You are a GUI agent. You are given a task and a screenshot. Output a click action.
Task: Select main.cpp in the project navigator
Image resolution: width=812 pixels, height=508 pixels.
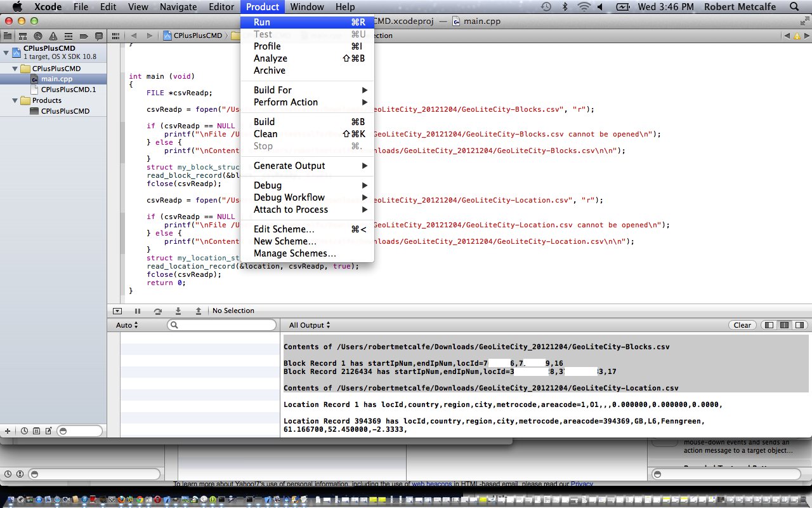(x=53, y=79)
